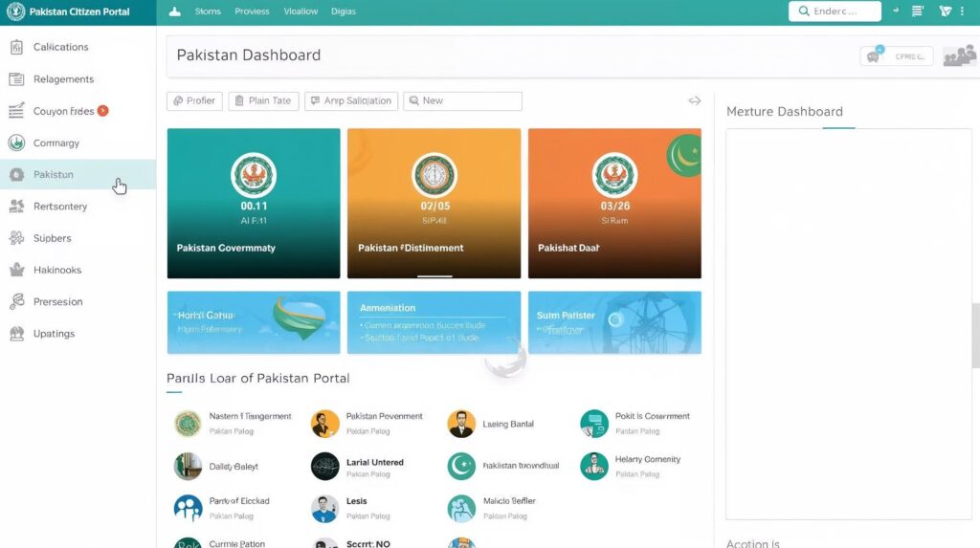Screen dimensions: 980x548
Task: Open the Hakinooks sidebar icon
Action: point(17,270)
